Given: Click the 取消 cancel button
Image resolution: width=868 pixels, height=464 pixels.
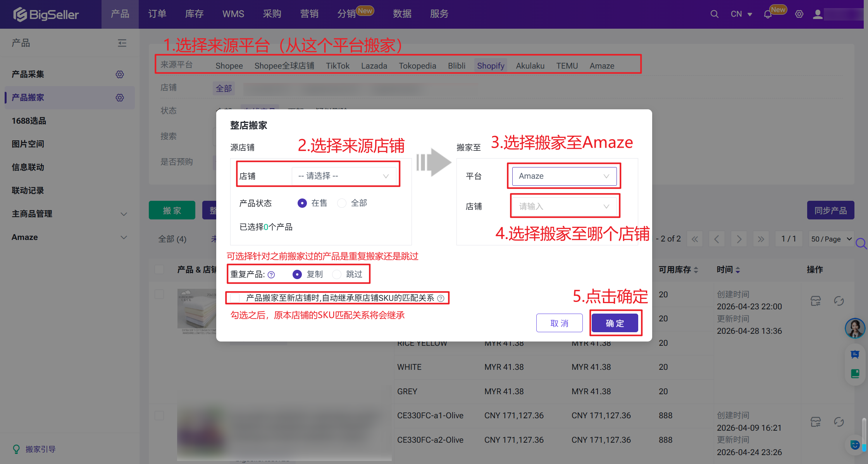Looking at the screenshot, I should pyautogui.click(x=560, y=323).
